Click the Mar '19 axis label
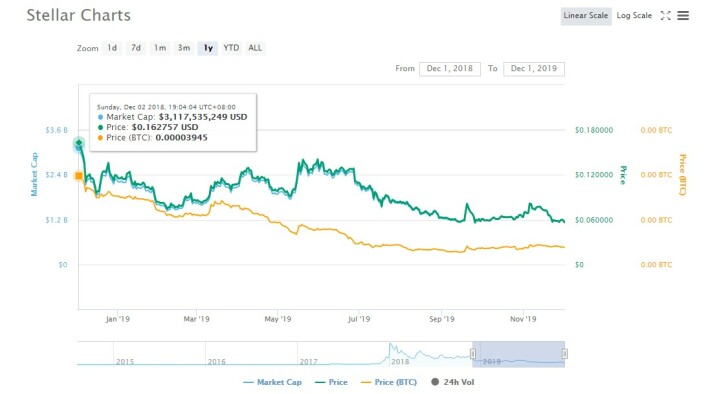The width and height of the screenshot is (710, 394). click(x=197, y=319)
